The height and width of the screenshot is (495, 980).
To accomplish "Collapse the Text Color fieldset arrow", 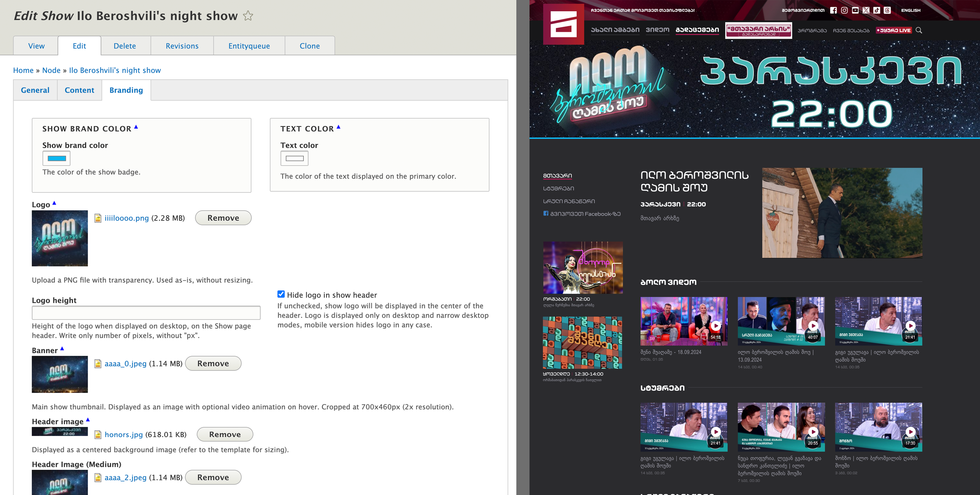I will 338,127.
